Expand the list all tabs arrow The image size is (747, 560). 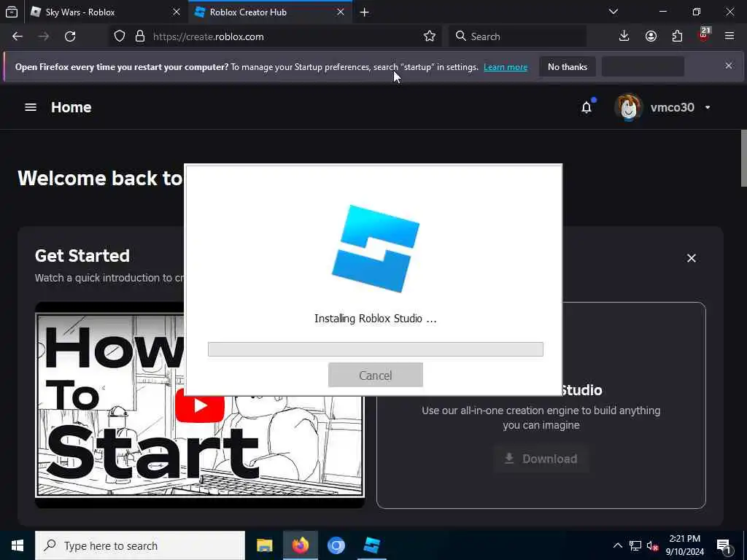pyautogui.click(x=614, y=12)
